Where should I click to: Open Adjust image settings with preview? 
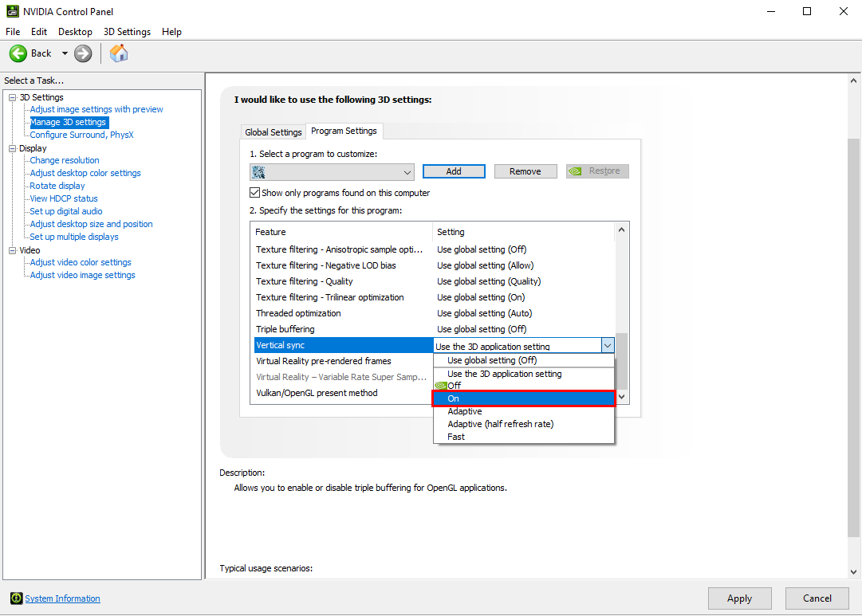96,109
